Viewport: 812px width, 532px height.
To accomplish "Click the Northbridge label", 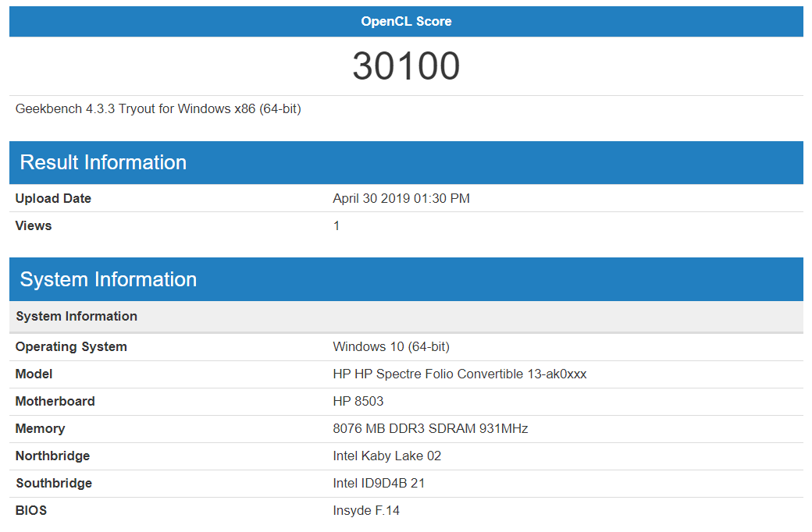I will (x=52, y=456).
